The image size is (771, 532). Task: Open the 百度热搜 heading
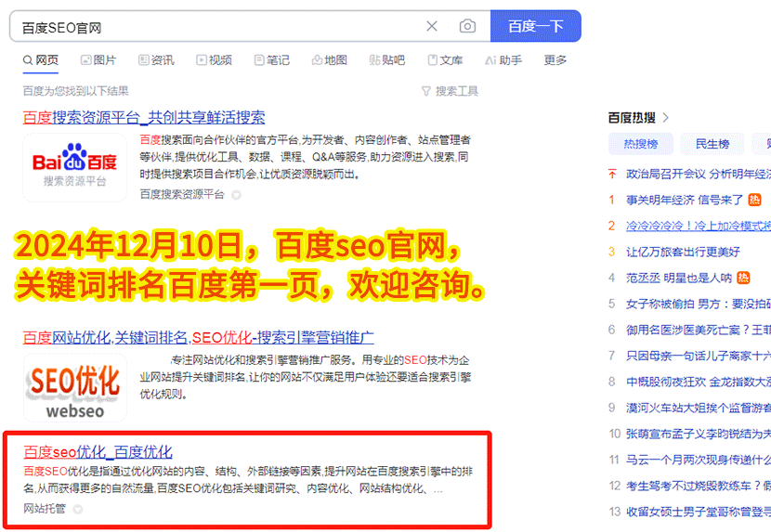tap(632, 118)
